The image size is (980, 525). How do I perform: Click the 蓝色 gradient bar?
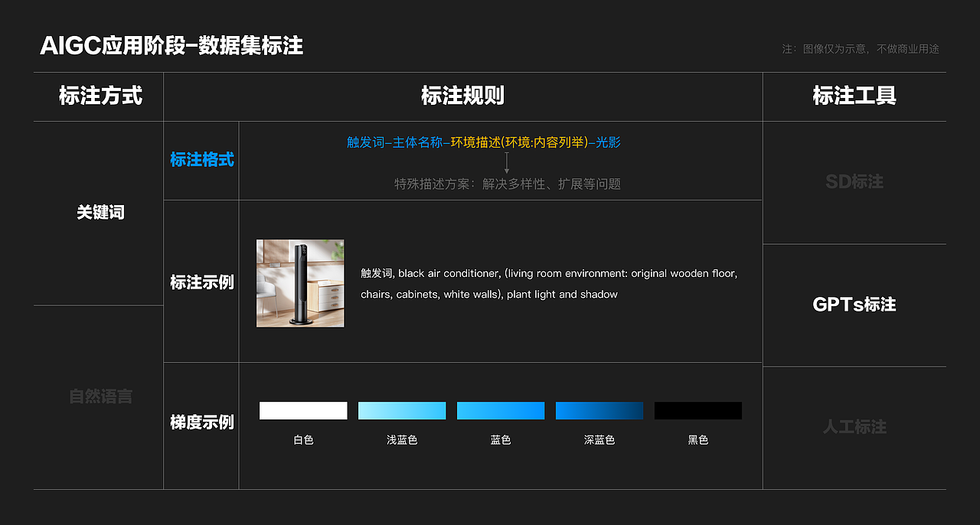500,410
